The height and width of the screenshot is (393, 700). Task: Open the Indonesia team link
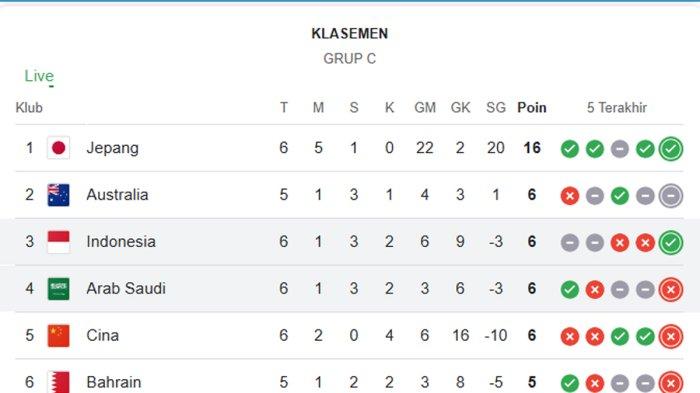point(121,242)
